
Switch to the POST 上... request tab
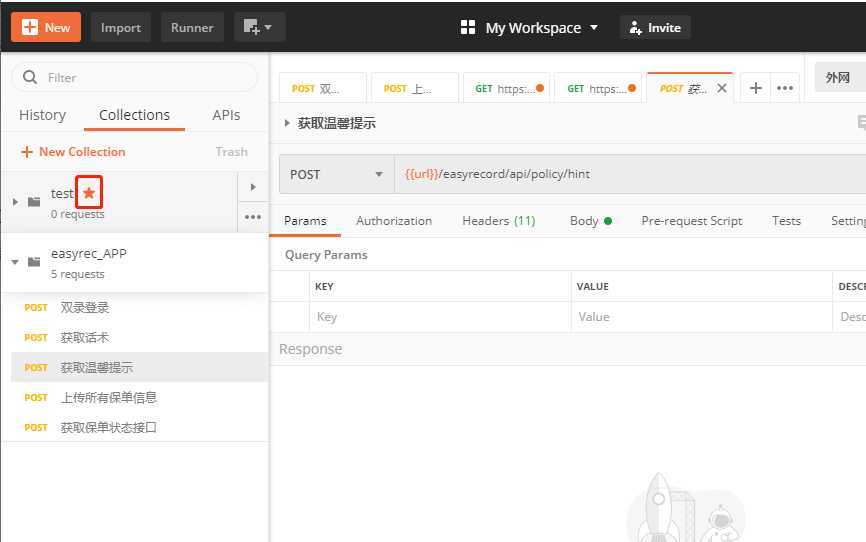414,88
